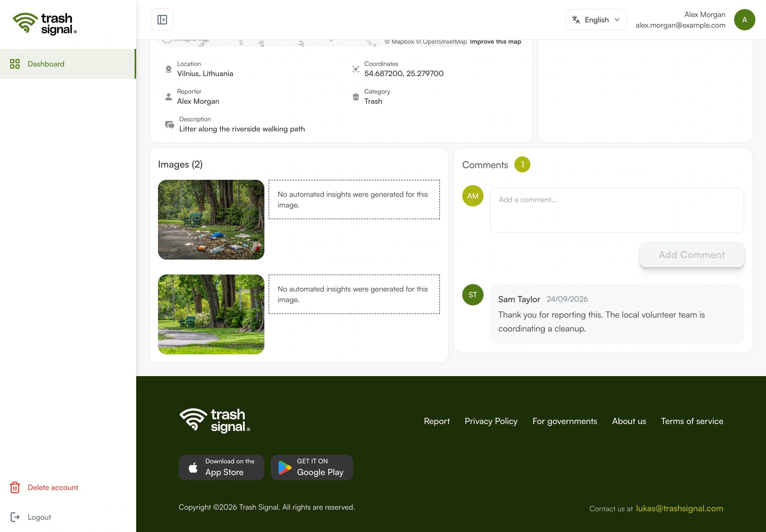
Task: Click the Category value Trash
Action: click(373, 101)
